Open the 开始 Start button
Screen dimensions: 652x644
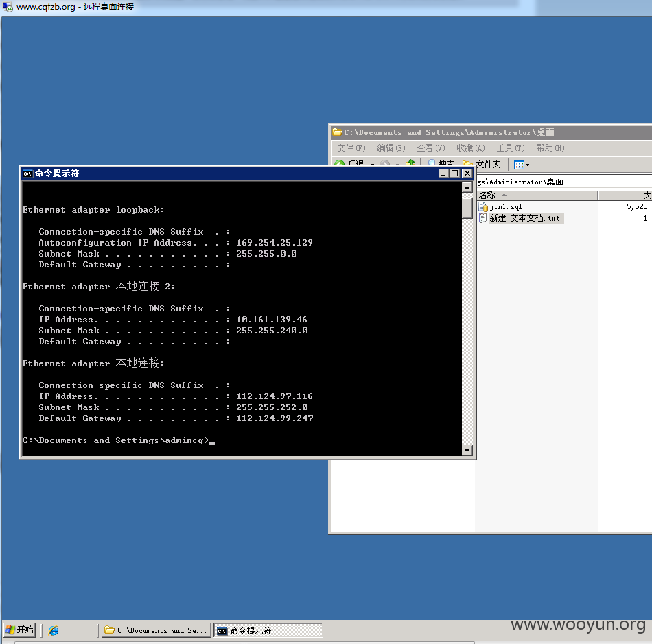[19, 630]
